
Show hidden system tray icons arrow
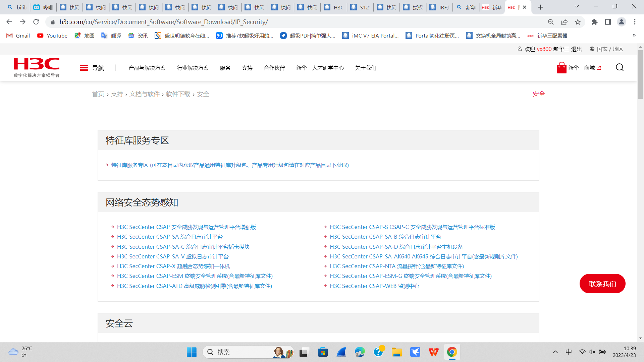point(555,352)
